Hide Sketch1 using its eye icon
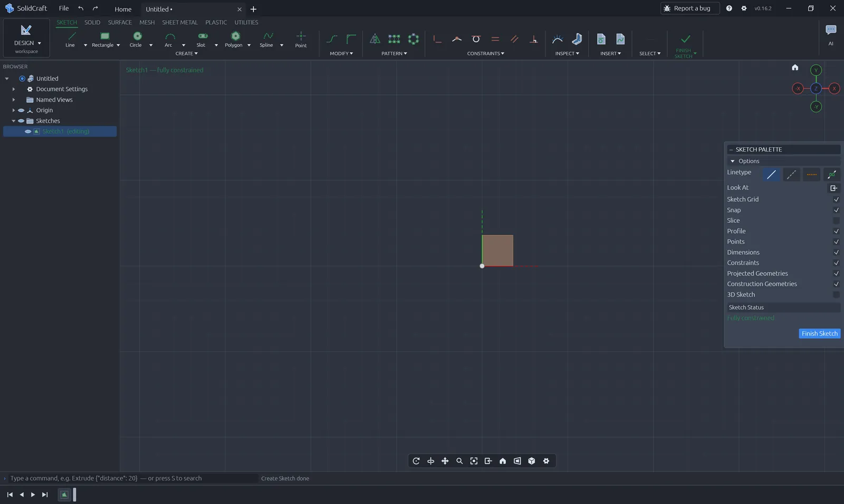The width and height of the screenshot is (844, 504). click(x=28, y=131)
